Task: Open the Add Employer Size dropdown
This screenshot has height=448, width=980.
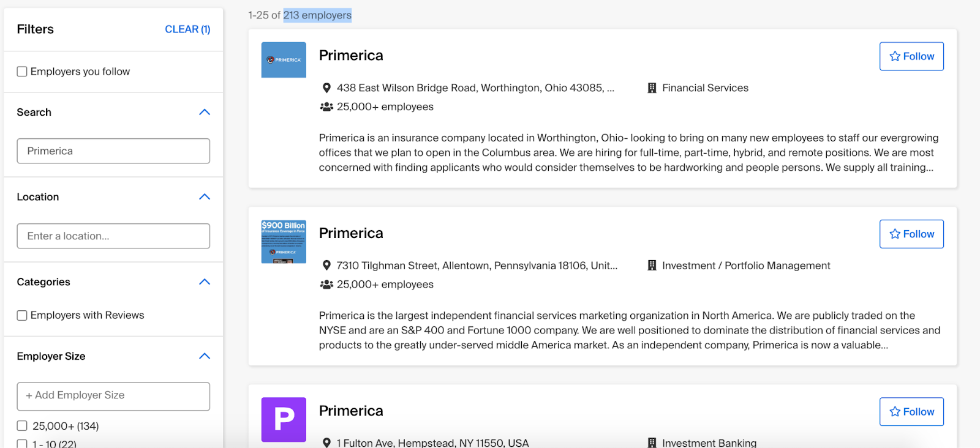Action: [x=113, y=396]
